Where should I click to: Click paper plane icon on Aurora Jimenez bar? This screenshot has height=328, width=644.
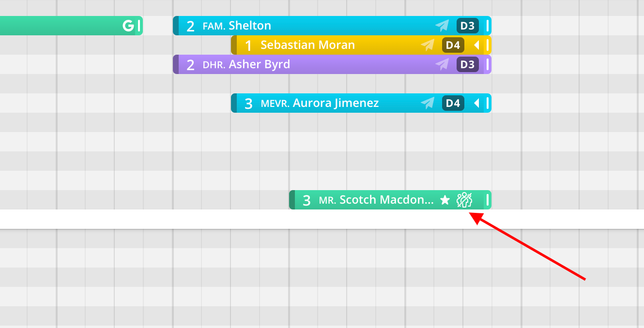point(428,103)
